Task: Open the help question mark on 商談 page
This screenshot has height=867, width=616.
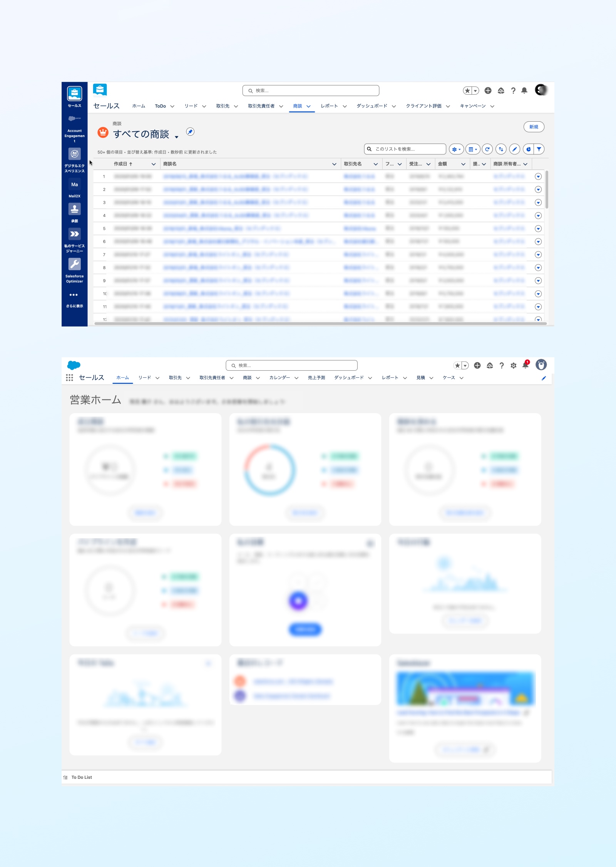Action: 513,90
